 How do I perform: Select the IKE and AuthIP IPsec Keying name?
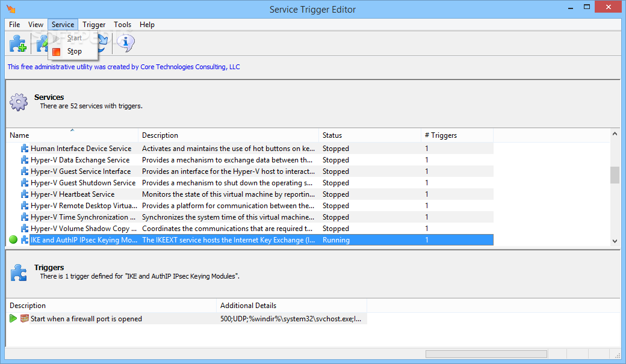pos(84,240)
